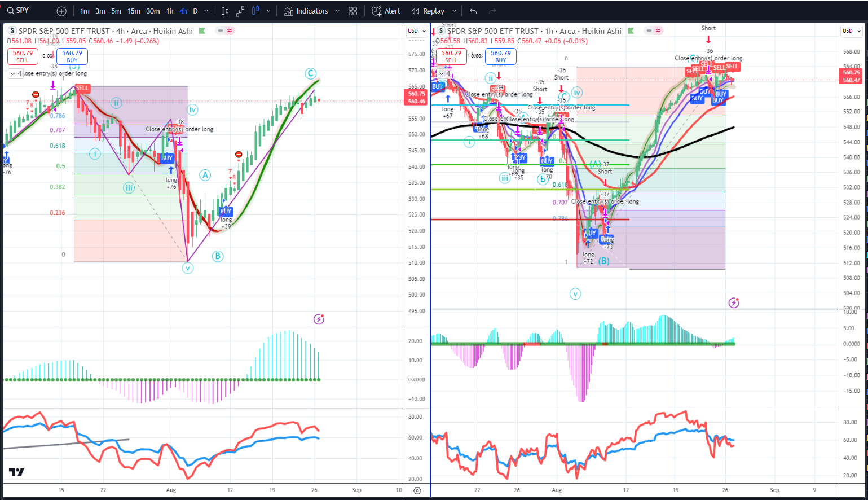Select wave label ii on the 4h chart
Viewport: 868px width, 500px height.
tap(116, 103)
